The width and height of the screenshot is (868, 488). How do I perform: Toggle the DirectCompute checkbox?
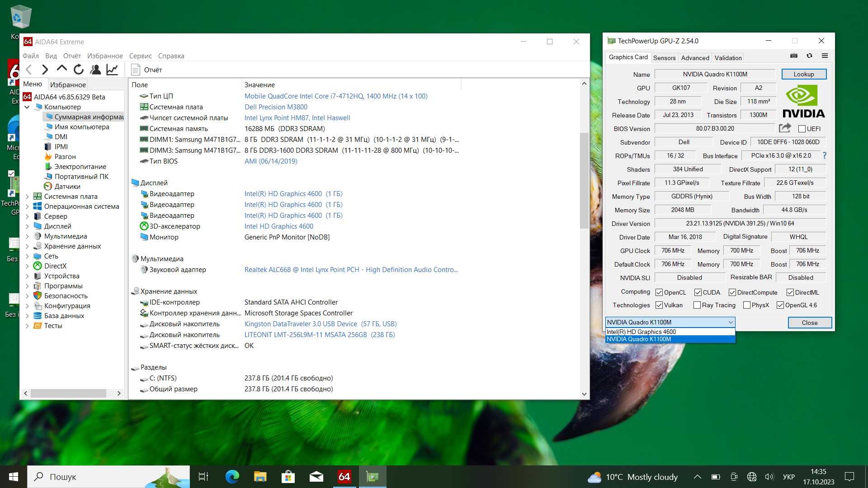point(732,292)
